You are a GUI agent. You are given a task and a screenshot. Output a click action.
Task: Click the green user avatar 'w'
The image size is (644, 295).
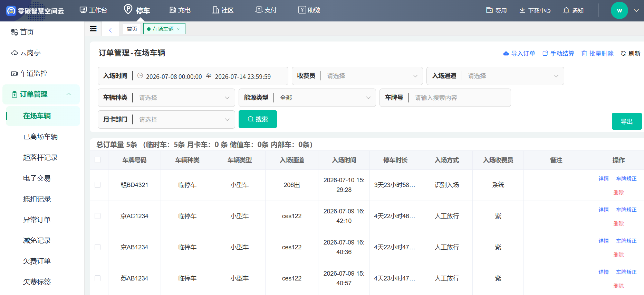619,10
